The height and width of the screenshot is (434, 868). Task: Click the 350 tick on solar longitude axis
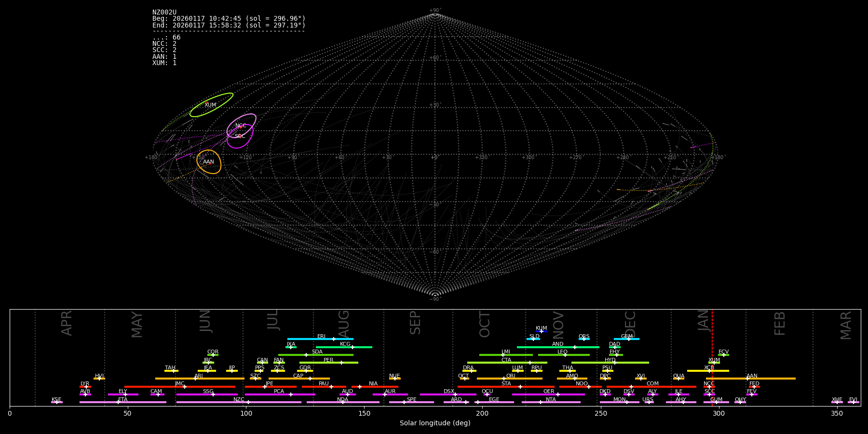point(837,413)
